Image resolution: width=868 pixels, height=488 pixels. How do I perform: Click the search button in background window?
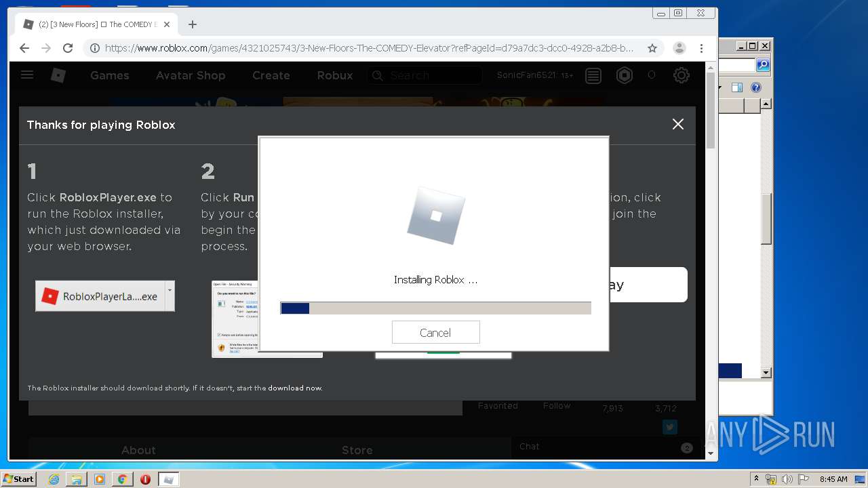[764, 65]
